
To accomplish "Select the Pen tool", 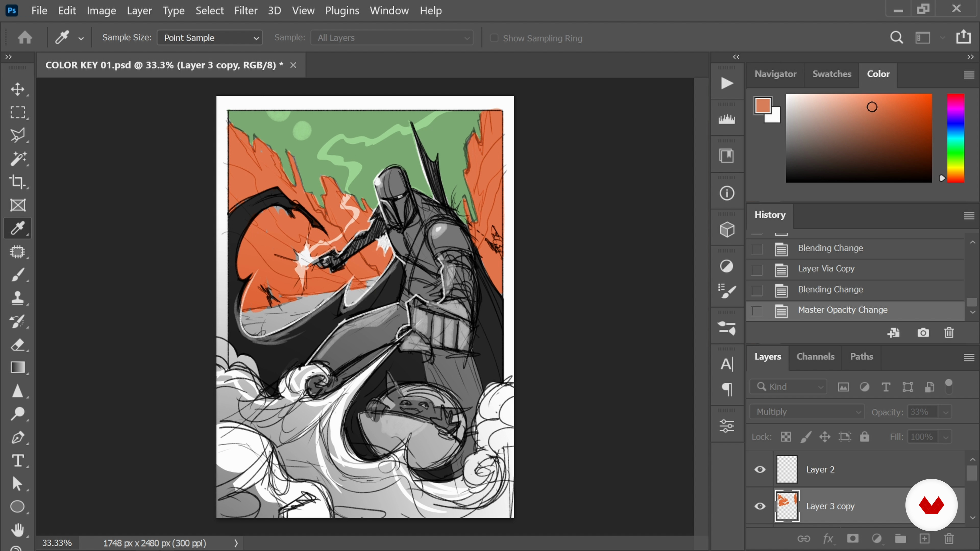I will (x=18, y=437).
